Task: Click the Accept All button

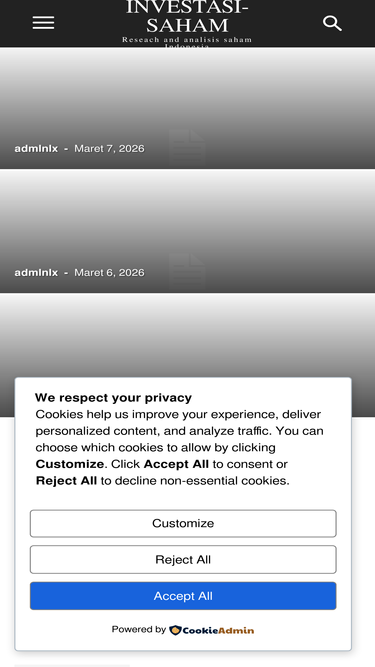Action: (x=183, y=596)
